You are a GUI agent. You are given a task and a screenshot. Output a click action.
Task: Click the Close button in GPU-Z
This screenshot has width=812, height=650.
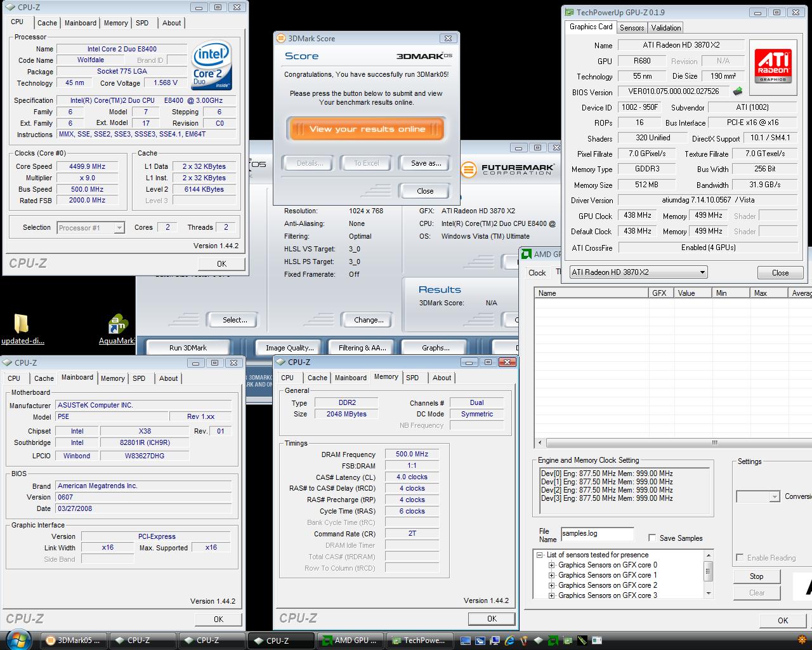[x=780, y=272]
